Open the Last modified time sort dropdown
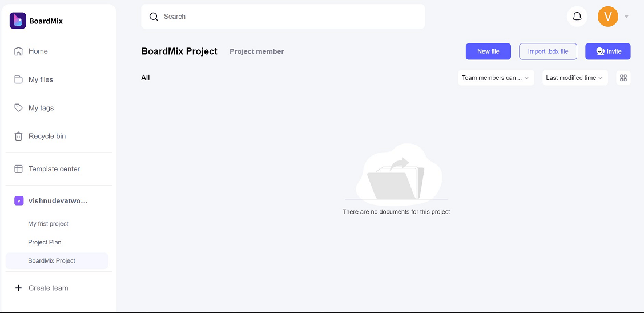Screen dimensions: 644x313 click(x=574, y=78)
